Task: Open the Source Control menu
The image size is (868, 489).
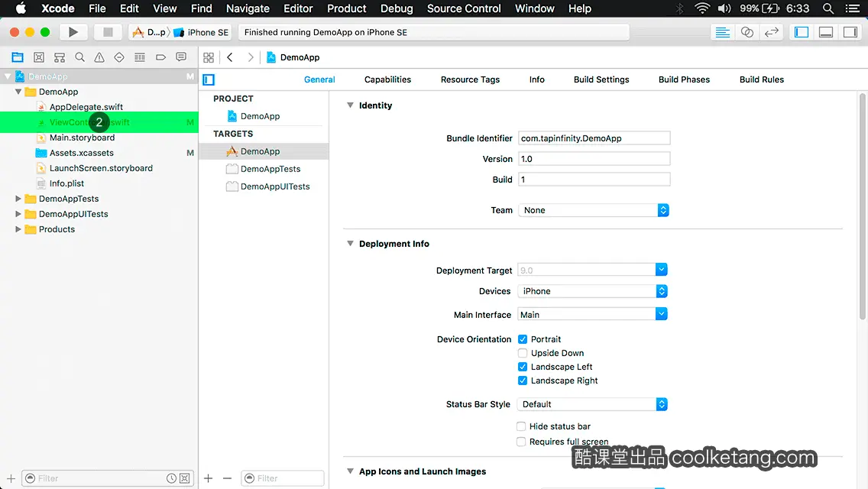Action: pos(464,8)
